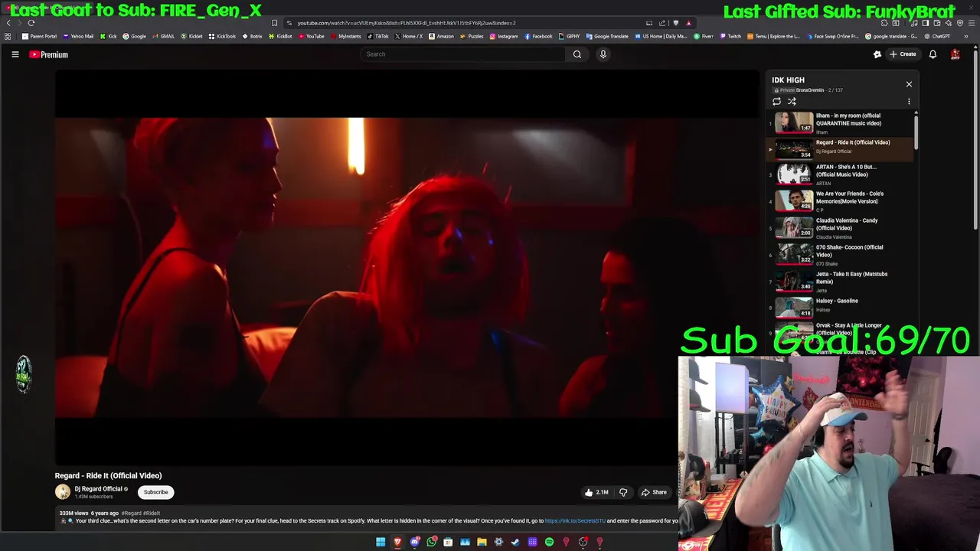Image resolution: width=980 pixels, height=551 pixels.
Task: Open browser apps grid in bookmarks bar
Action: [x=8, y=36]
